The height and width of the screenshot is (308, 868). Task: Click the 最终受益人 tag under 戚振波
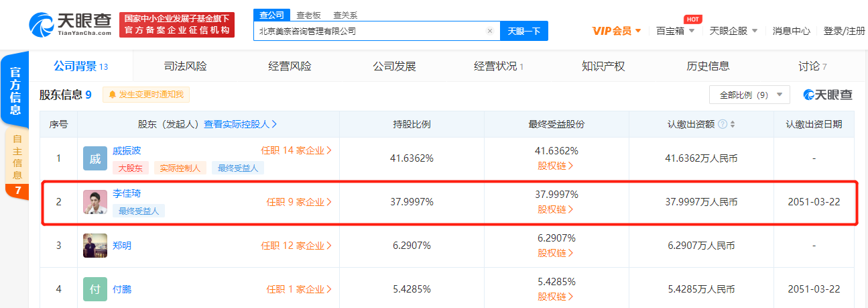click(238, 168)
